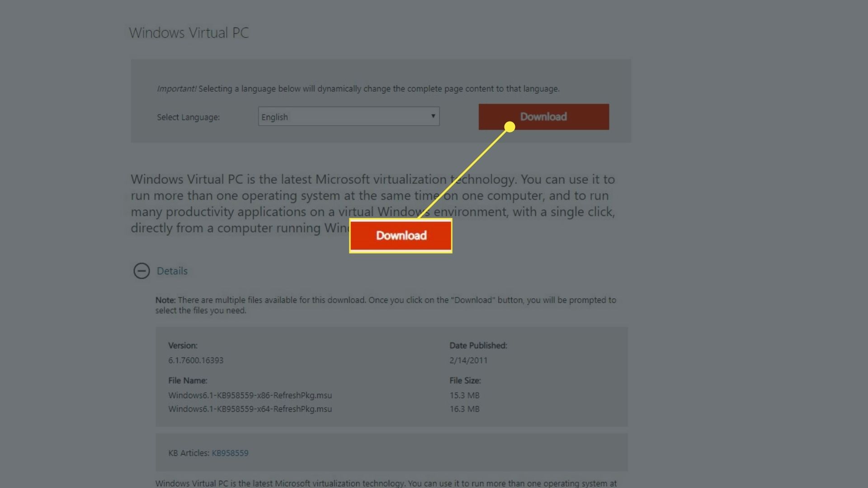The height and width of the screenshot is (488, 868).
Task: Click the version number 6.1.7600.16393
Action: pyautogui.click(x=196, y=361)
